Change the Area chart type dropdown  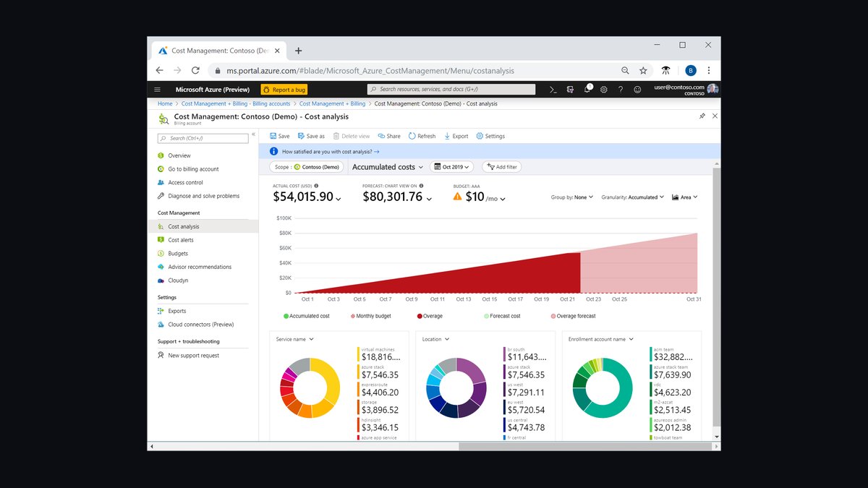684,197
